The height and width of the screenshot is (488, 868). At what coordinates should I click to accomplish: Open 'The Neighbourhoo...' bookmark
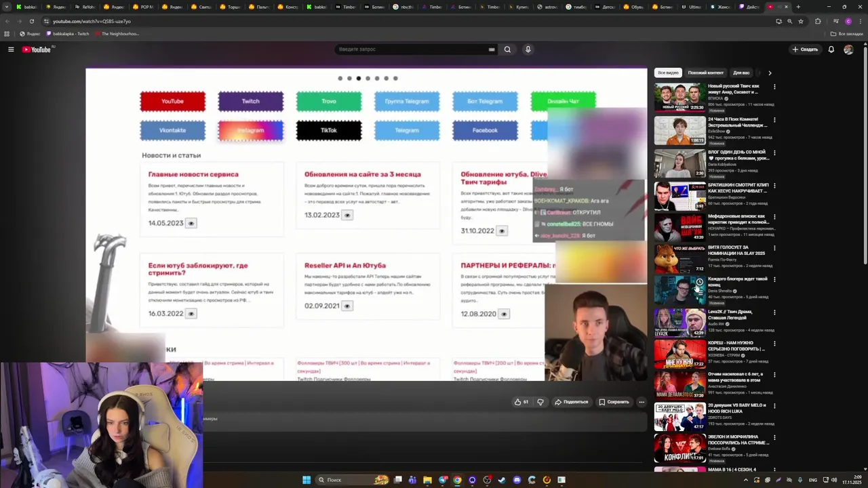click(117, 33)
